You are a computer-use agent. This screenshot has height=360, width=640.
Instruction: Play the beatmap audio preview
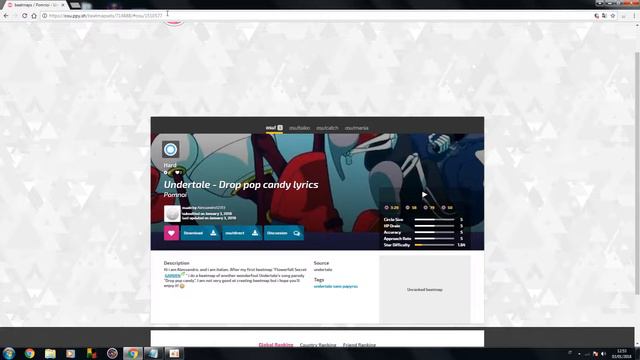click(424, 195)
